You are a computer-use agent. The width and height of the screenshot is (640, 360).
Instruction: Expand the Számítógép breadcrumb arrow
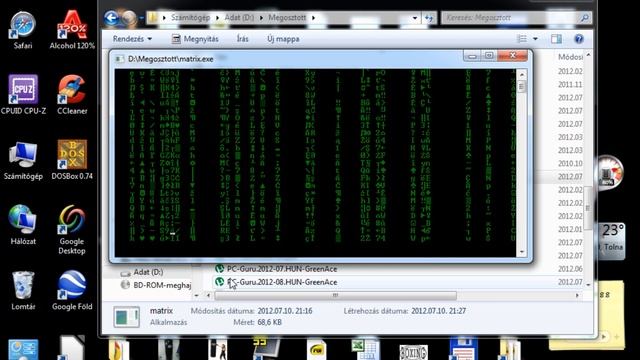[x=217, y=18]
